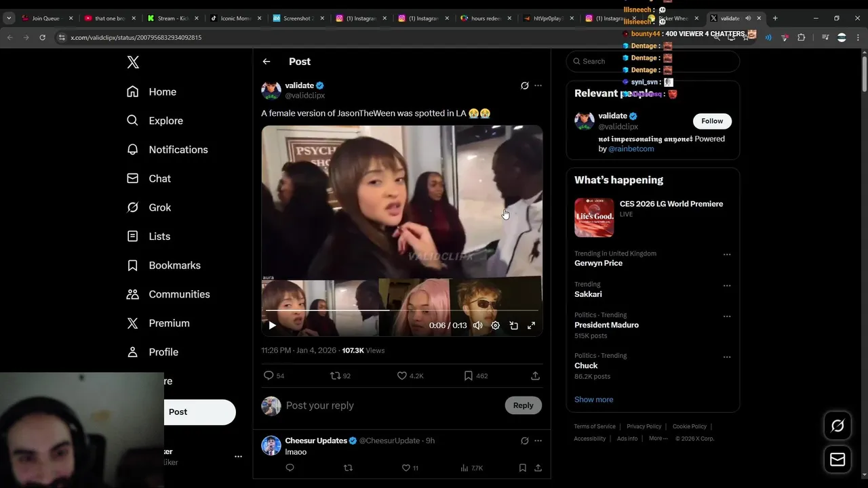This screenshot has height=488, width=868.
Task: Bookmark the post with 462 bookmarks
Action: point(476,375)
